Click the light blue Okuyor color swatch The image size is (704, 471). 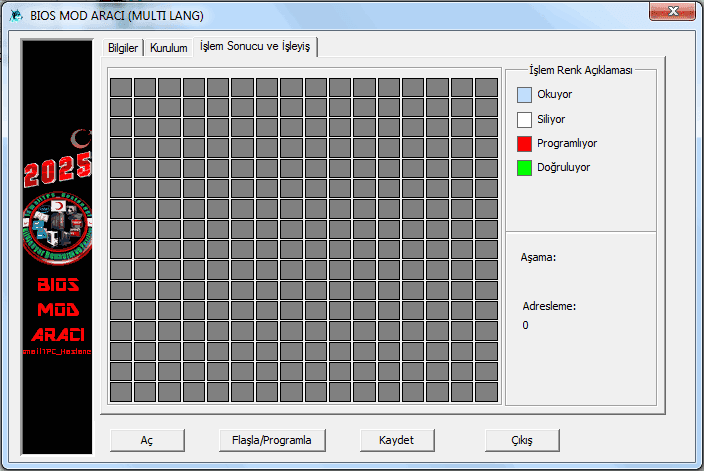coord(524,96)
